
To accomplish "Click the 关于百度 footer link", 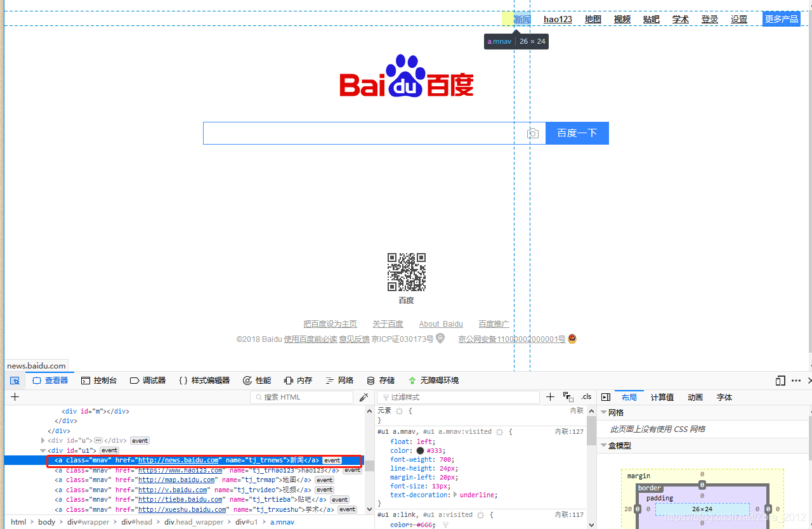I will pyautogui.click(x=388, y=323).
